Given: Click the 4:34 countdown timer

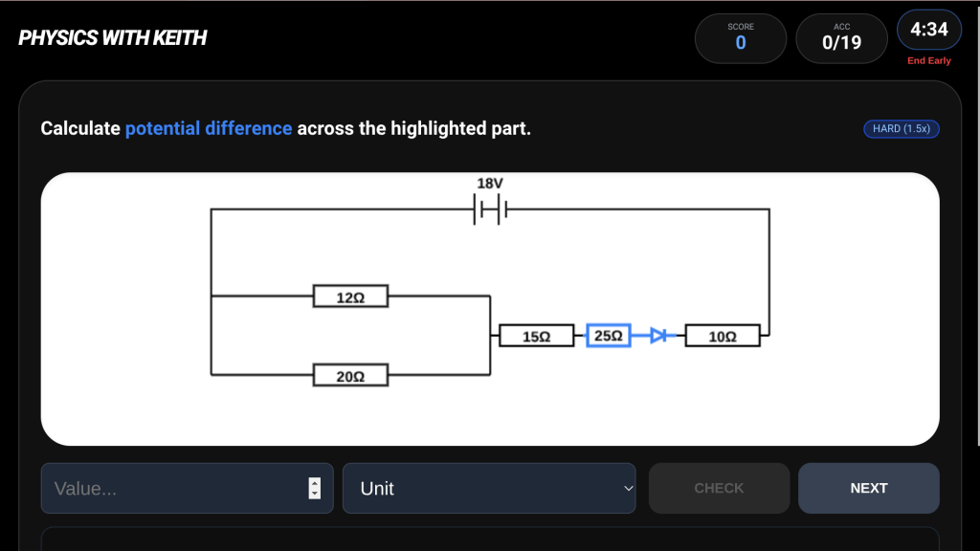Looking at the screenshot, I should pos(928,30).
